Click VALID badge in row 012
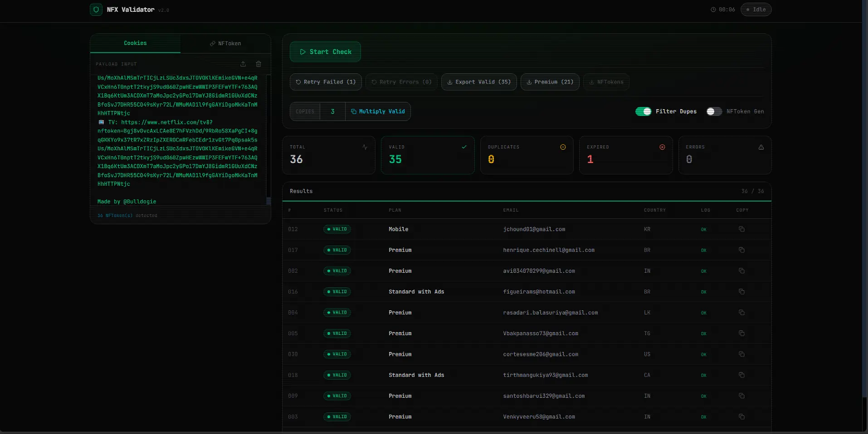 pos(337,229)
